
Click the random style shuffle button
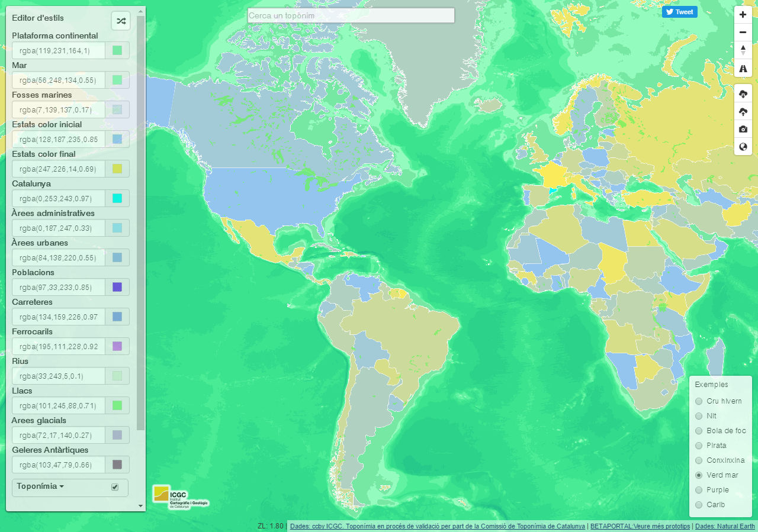(121, 21)
